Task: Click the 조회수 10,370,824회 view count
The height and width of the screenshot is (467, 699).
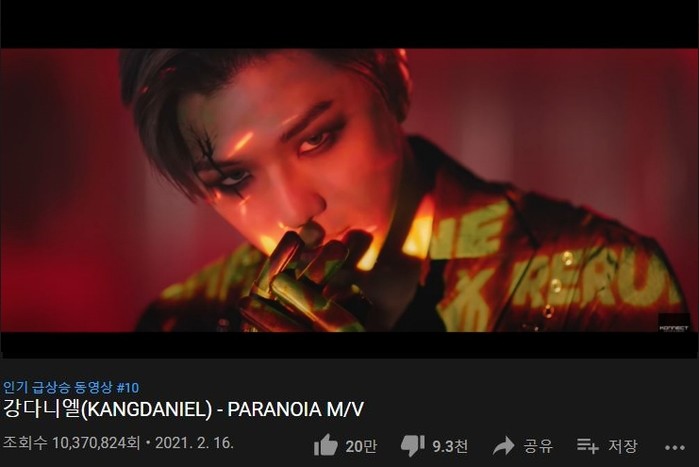Action: click(71, 443)
